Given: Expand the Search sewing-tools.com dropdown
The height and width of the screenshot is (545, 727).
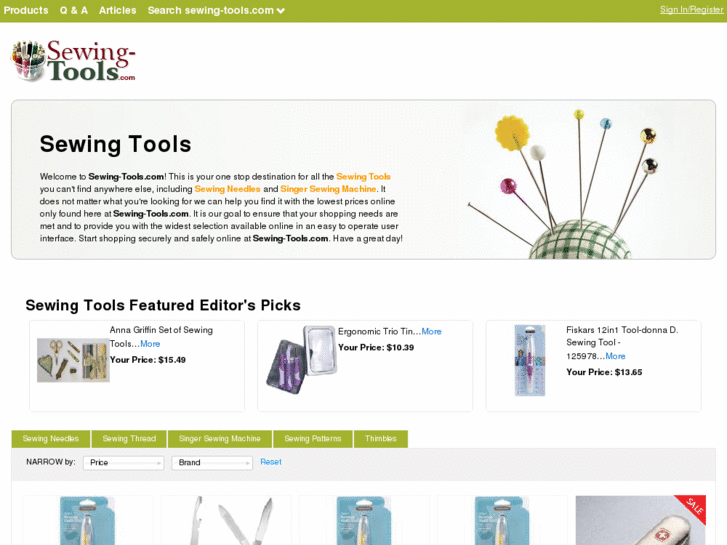Looking at the screenshot, I should pyautogui.click(x=216, y=10).
